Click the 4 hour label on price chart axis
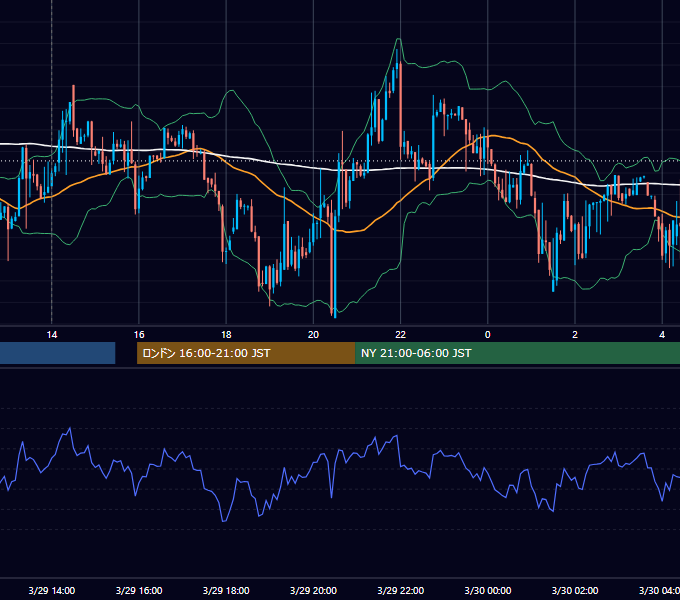 pyautogui.click(x=662, y=335)
